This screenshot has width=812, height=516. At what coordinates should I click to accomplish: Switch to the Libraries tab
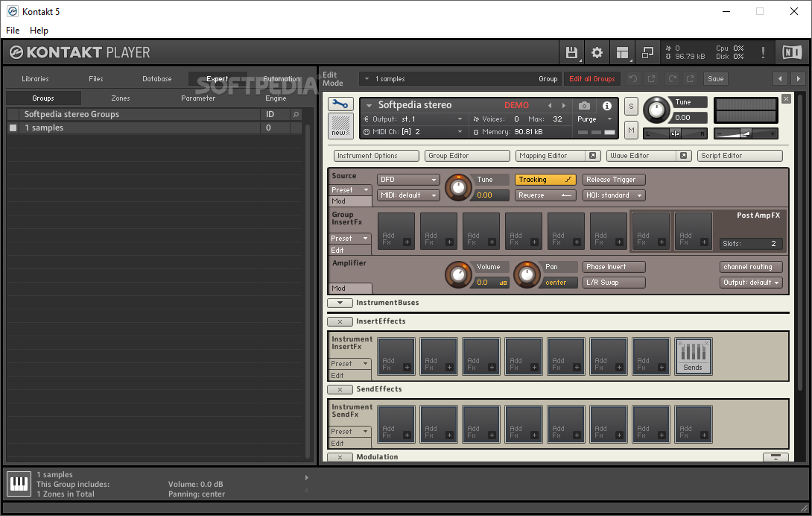click(35, 79)
